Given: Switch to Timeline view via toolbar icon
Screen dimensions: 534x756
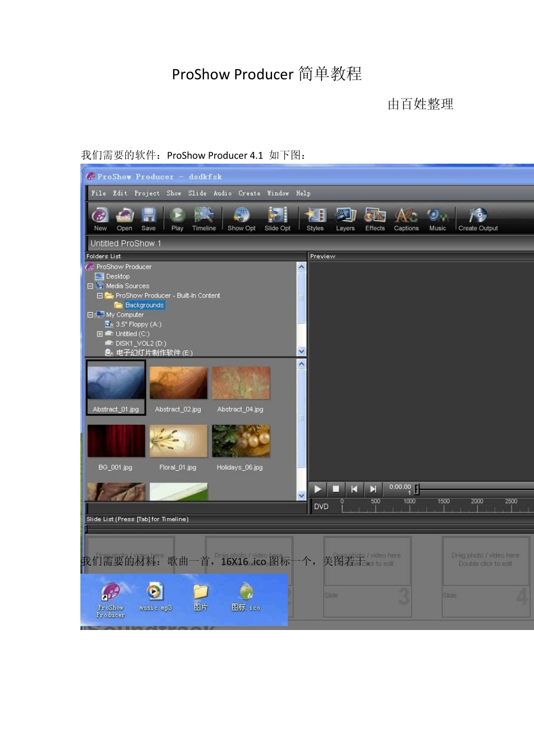Looking at the screenshot, I should tap(204, 219).
